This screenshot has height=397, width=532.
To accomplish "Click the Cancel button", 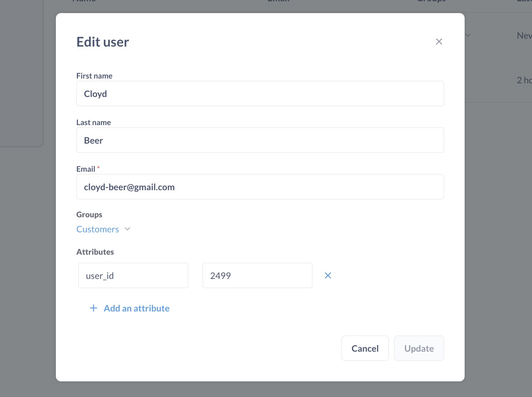I will pyautogui.click(x=365, y=348).
